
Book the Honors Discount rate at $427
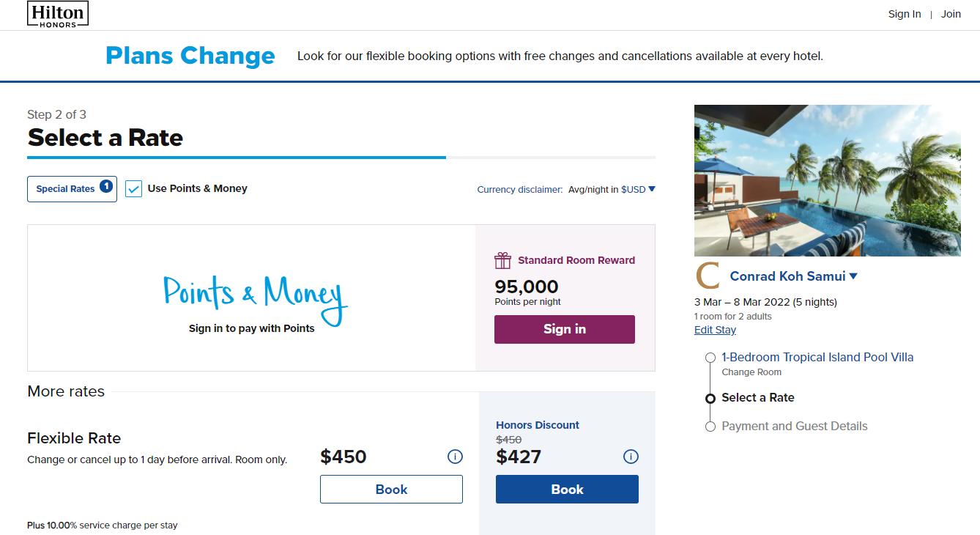point(567,489)
